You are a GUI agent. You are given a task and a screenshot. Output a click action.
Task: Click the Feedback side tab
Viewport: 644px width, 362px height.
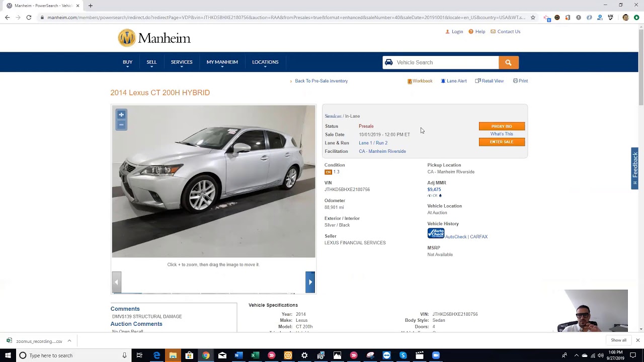[635, 168]
